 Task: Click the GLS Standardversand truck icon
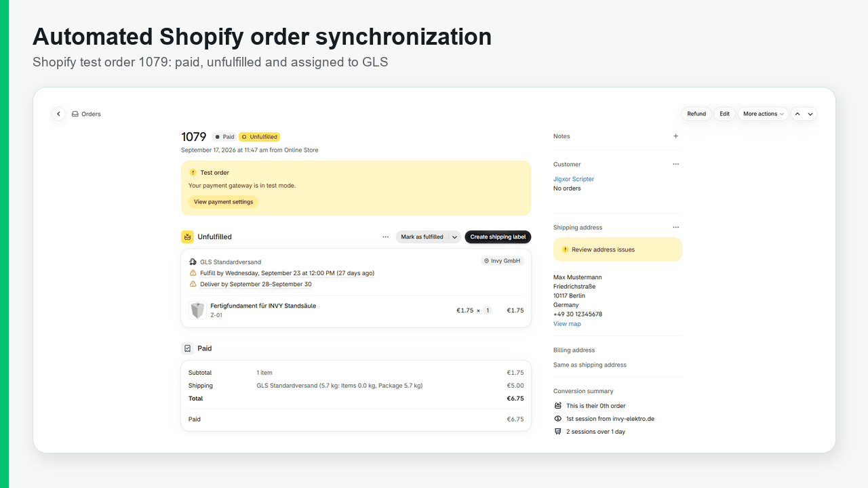click(193, 262)
